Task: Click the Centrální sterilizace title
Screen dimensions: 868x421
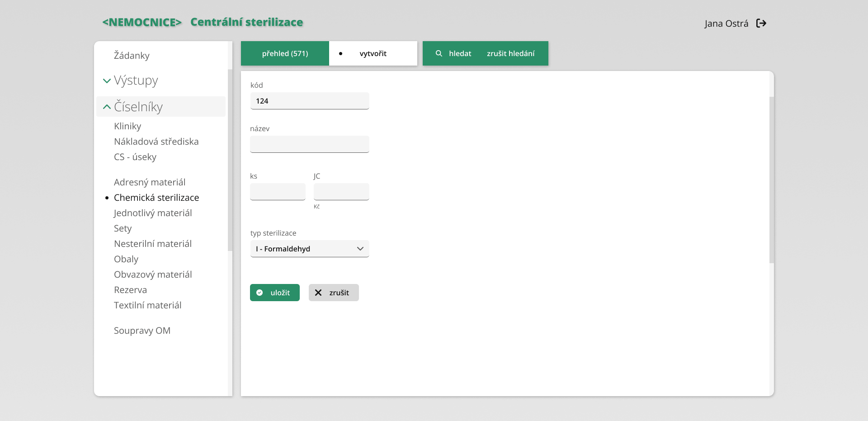Action: click(246, 22)
